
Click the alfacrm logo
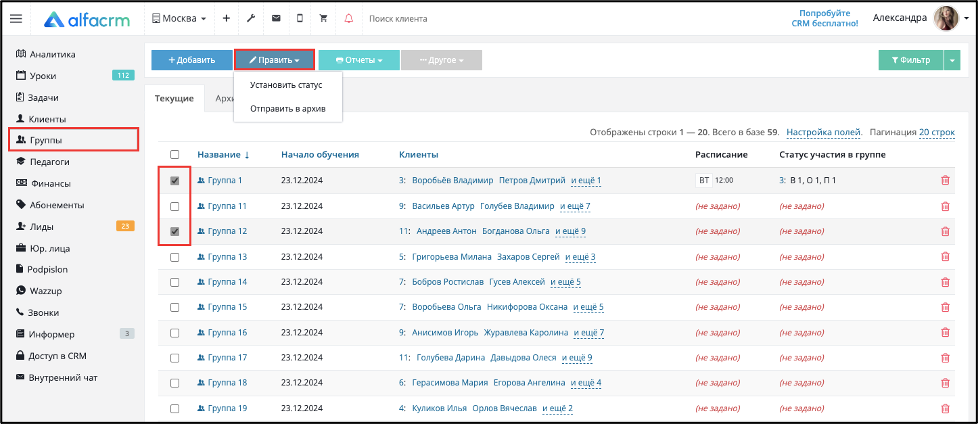[x=87, y=19]
